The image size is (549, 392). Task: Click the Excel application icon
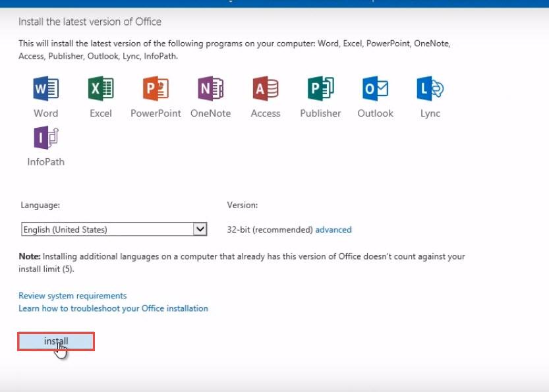tap(101, 88)
